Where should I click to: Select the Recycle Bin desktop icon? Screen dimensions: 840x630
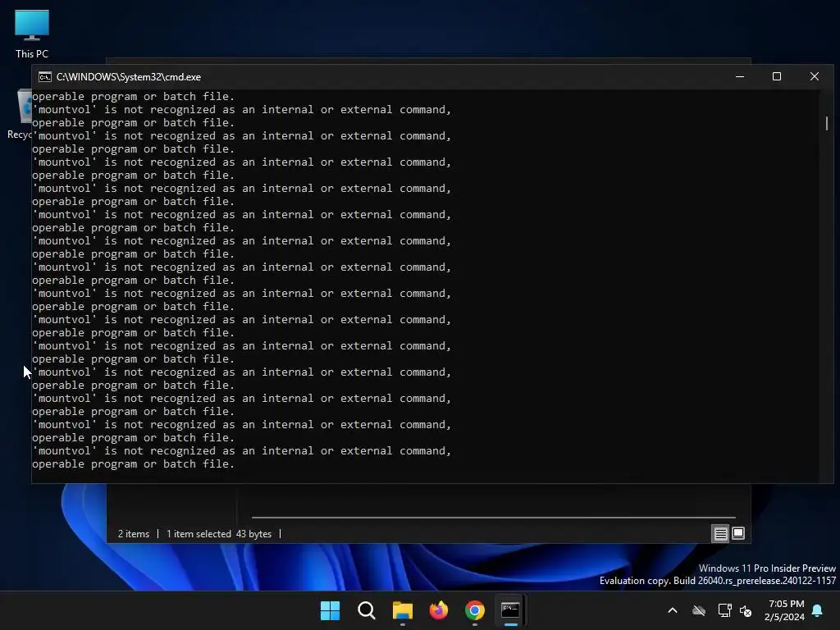[20, 114]
